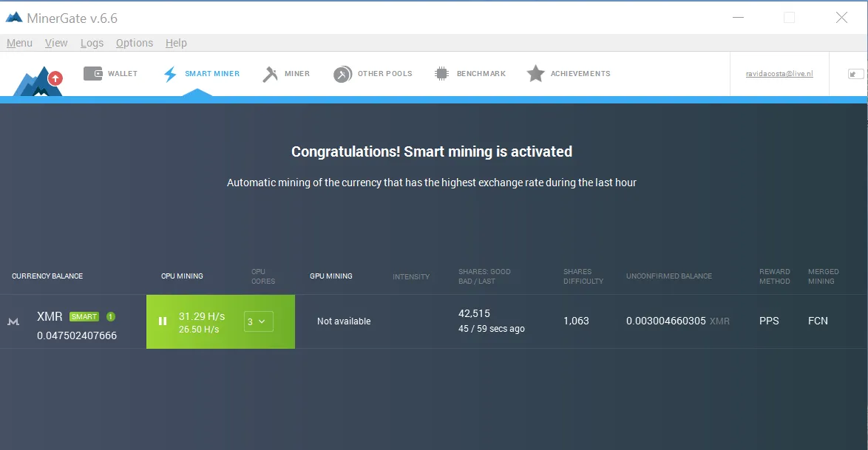Click the pickaxe Miner icon

[270, 74]
